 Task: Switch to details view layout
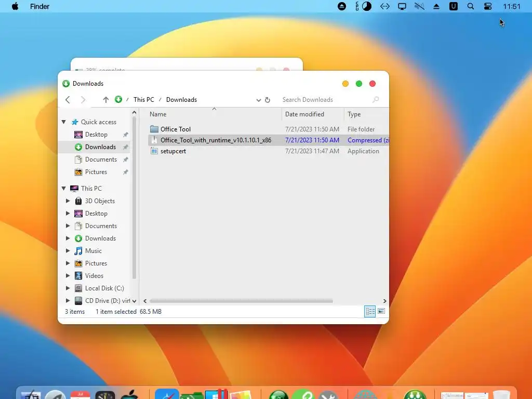370,312
